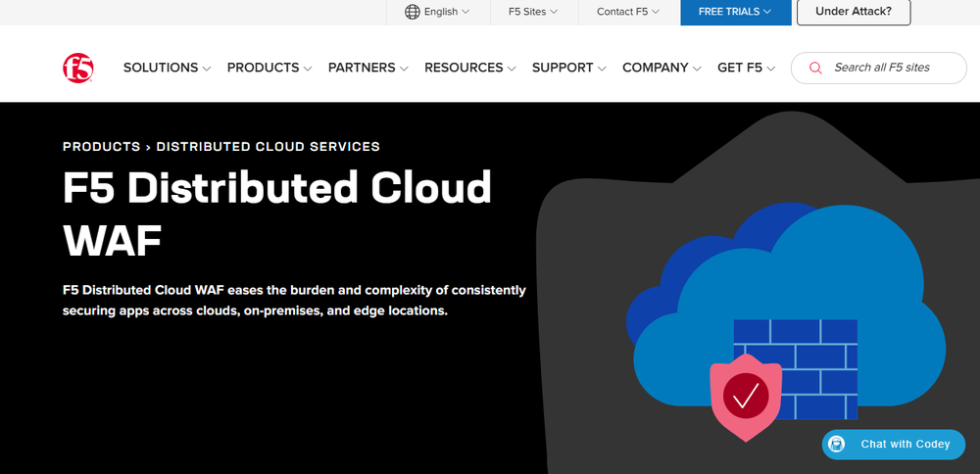Click the cloud firewall illustration
The image size is (980, 474).
pos(786,321)
